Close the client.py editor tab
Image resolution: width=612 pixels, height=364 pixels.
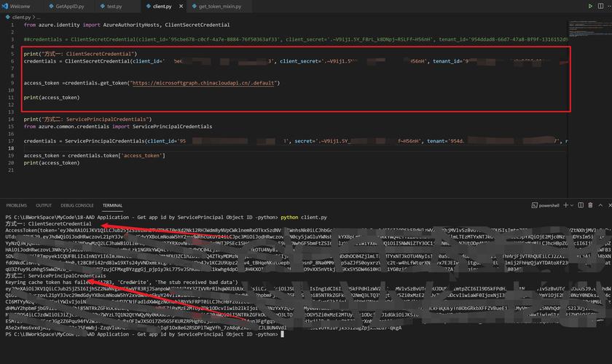pos(181,7)
